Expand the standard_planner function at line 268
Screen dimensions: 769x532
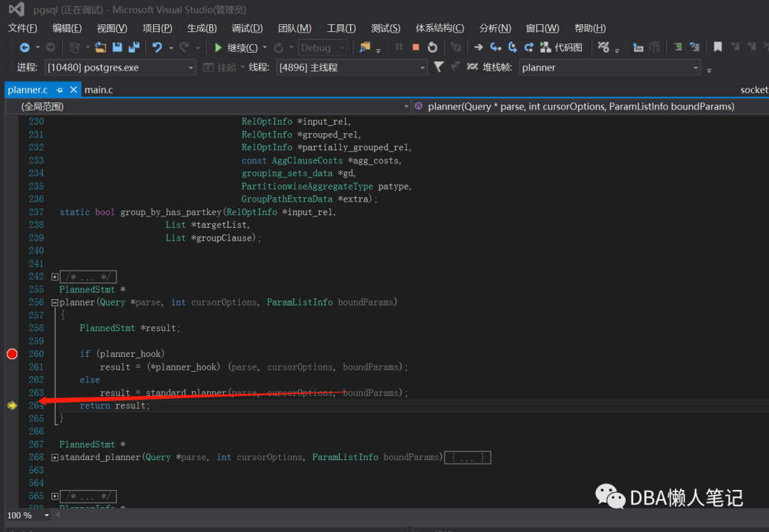(55, 457)
